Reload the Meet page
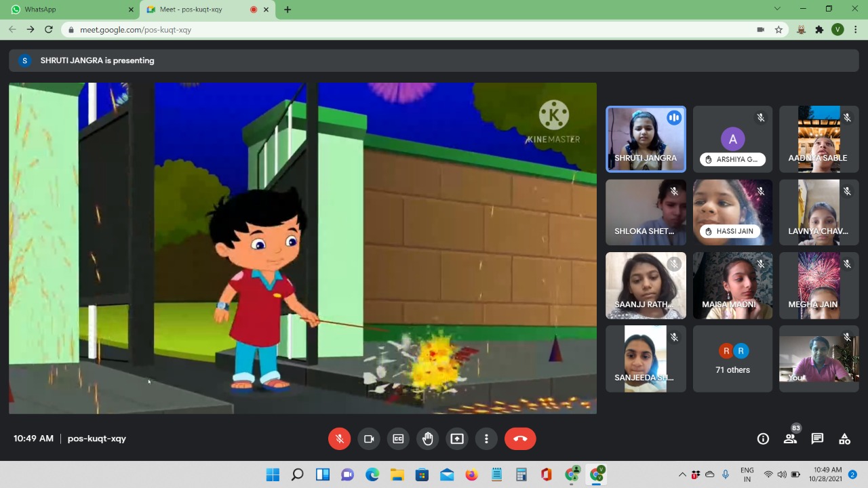 click(49, 29)
